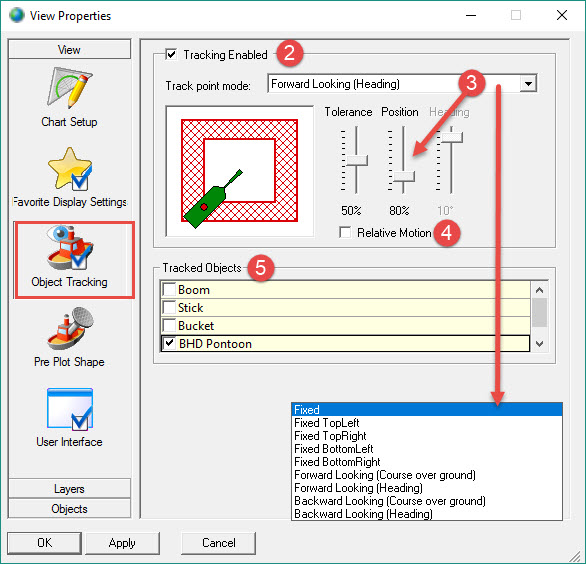Choose Fixed BottomLeft mode
The image size is (586, 564).
[x=427, y=449]
